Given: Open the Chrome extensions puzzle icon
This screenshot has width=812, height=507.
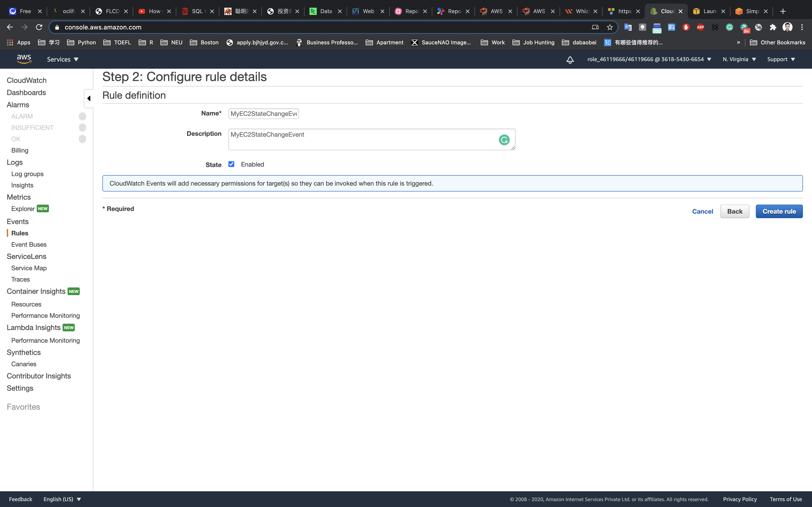Looking at the screenshot, I should [x=773, y=27].
